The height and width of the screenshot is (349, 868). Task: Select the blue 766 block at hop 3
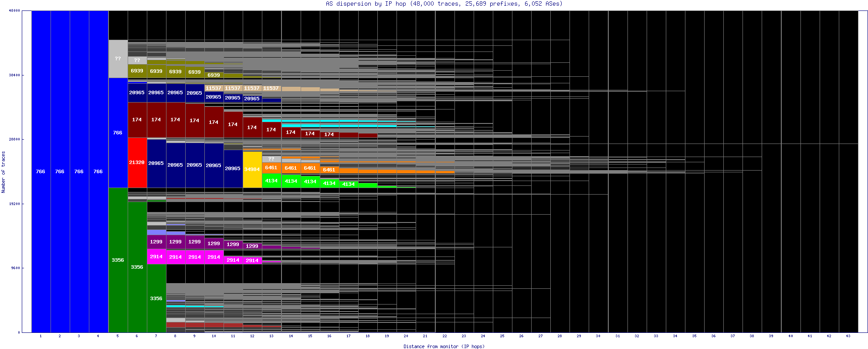(x=79, y=171)
